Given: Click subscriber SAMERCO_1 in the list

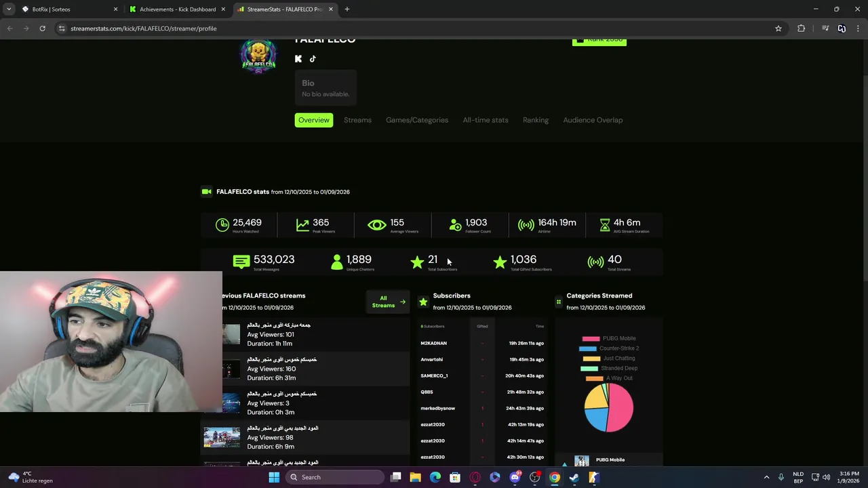Looking at the screenshot, I should tap(434, 376).
